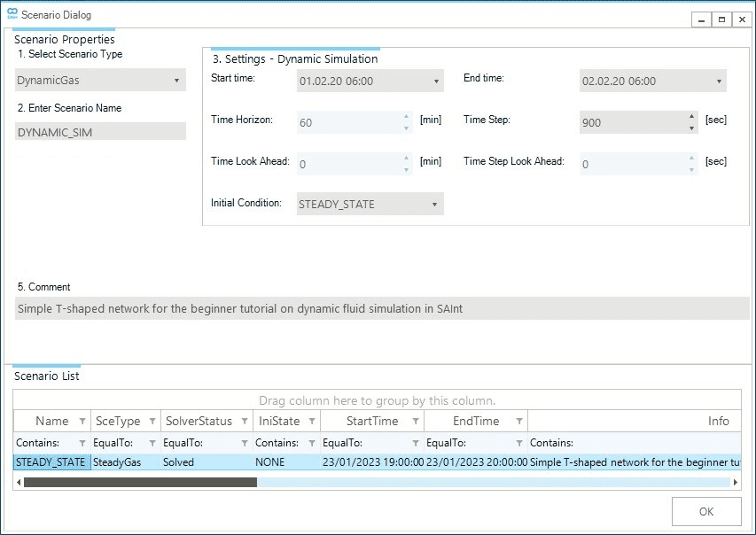Open the Name 'Contains:' filter operator icon
The width and height of the screenshot is (756, 535).
(x=82, y=443)
